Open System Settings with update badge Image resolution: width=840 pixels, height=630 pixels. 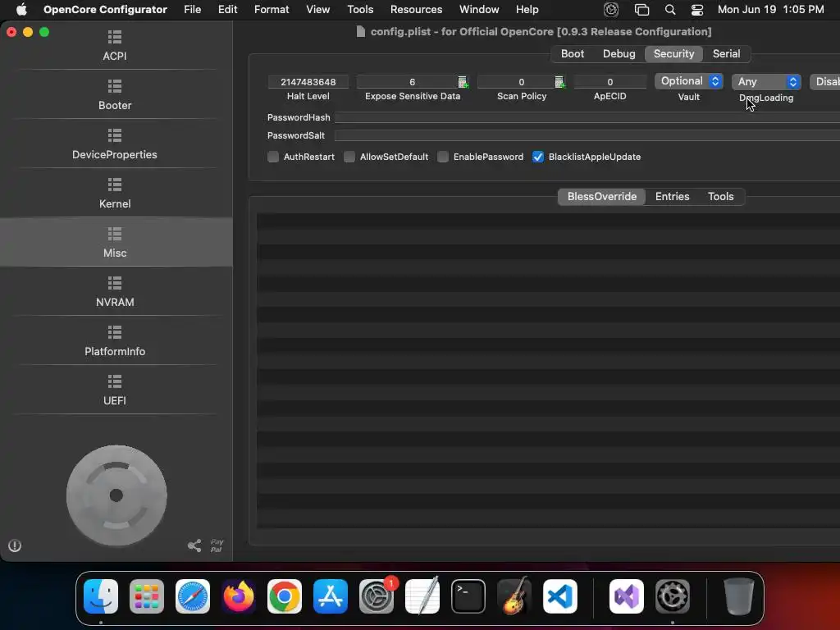[x=377, y=596]
